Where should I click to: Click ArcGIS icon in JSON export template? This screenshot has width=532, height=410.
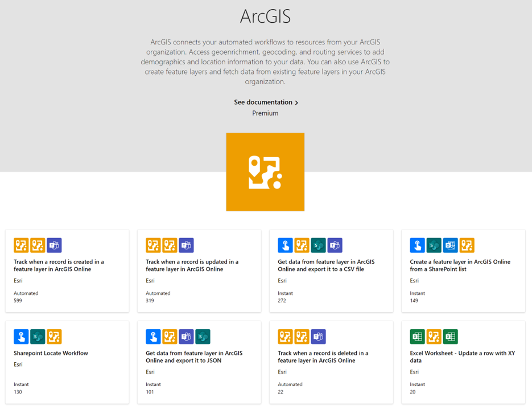pos(170,337)
